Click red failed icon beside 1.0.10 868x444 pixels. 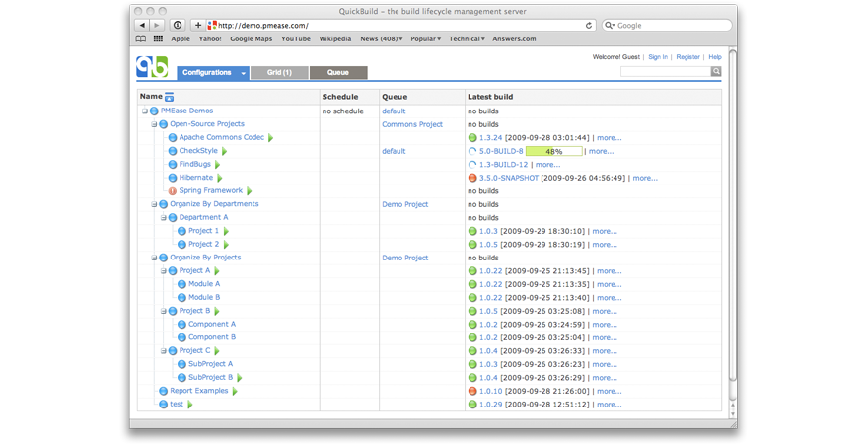point(472,391)
